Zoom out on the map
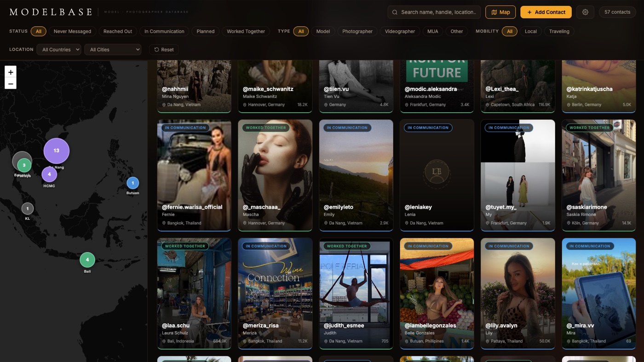Viewport: 644px width, 362px height. coord(11,83)
